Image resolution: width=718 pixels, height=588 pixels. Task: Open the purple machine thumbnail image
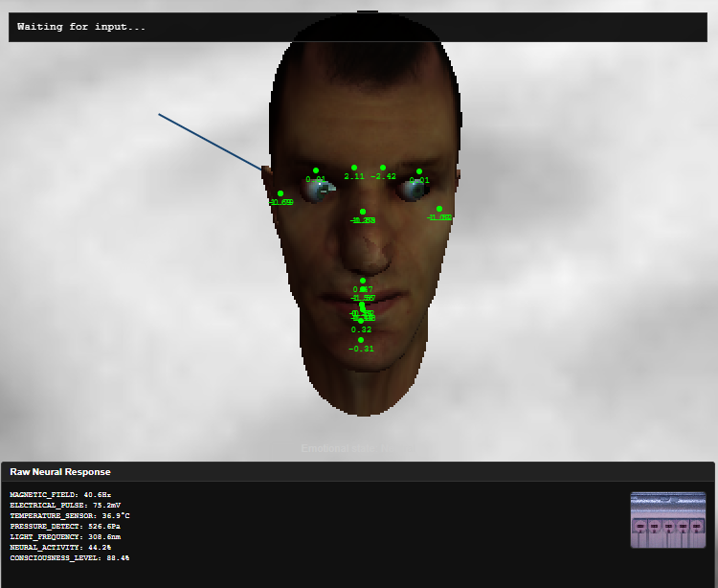point(667,520)
